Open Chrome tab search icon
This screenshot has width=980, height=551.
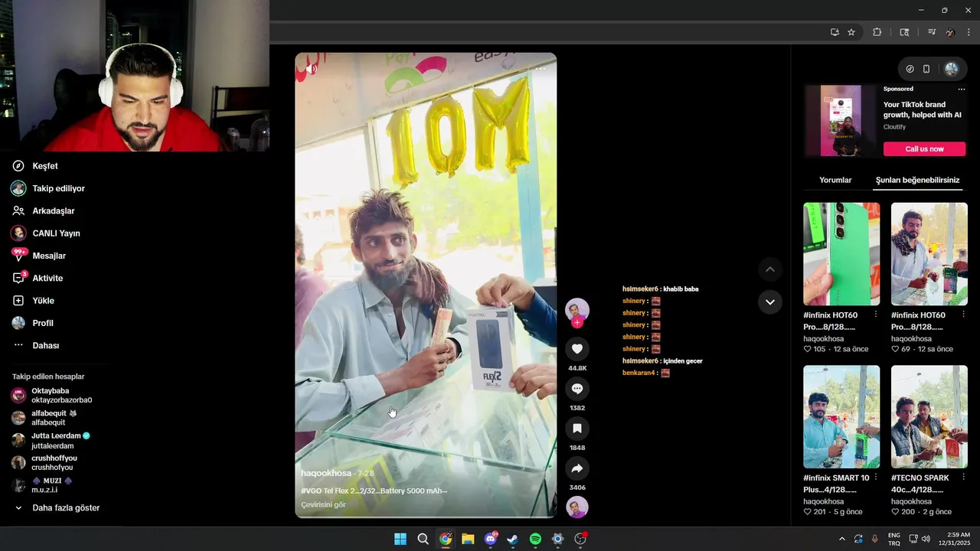click(x=904, y=32)
